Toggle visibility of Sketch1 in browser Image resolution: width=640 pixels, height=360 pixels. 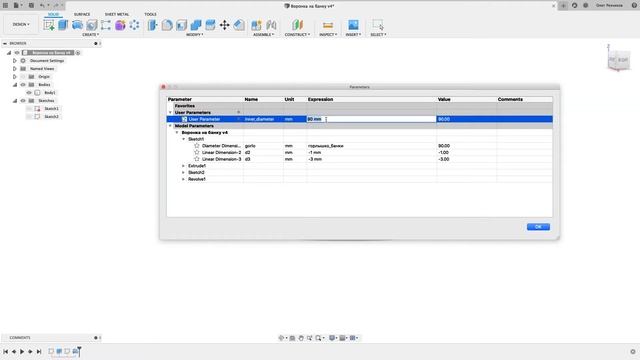pos(29,109)
